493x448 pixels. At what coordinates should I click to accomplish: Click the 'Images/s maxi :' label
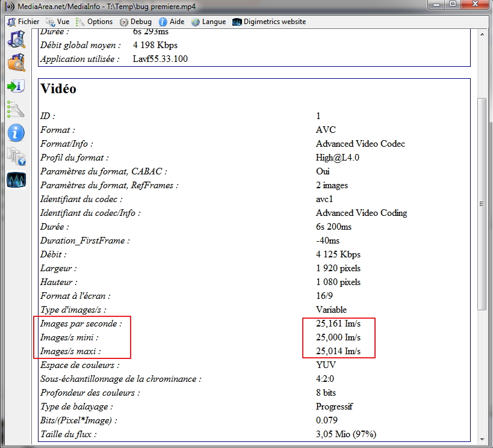point(70,351)
